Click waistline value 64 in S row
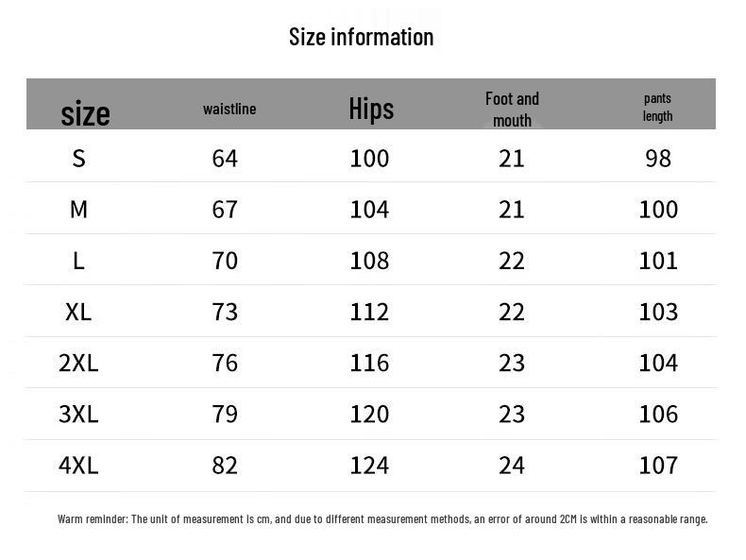 (225, 158)
